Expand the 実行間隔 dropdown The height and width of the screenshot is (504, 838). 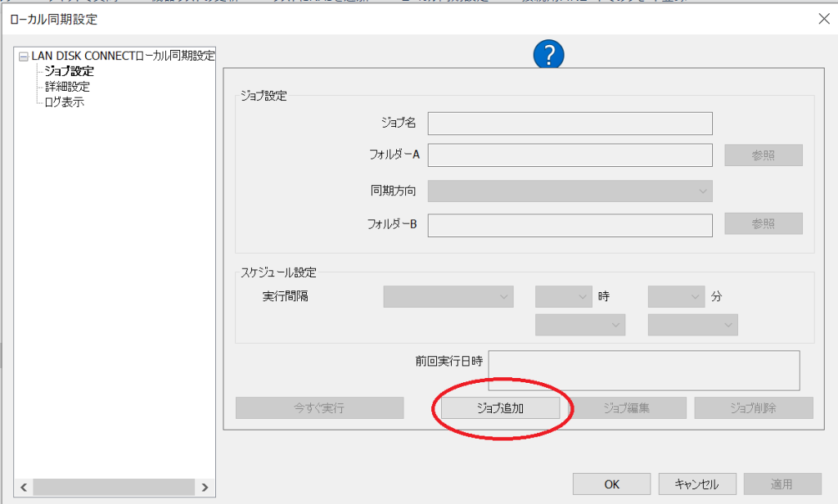point(448,296)
